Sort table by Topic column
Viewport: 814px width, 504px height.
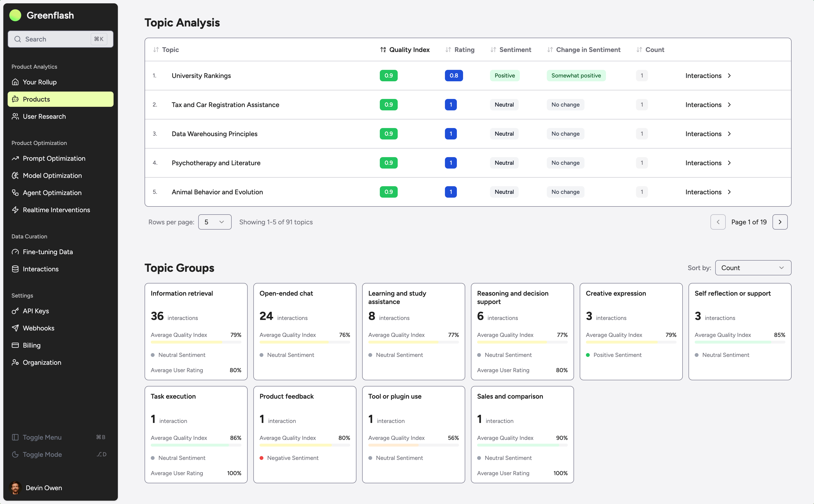coord(166,50)
